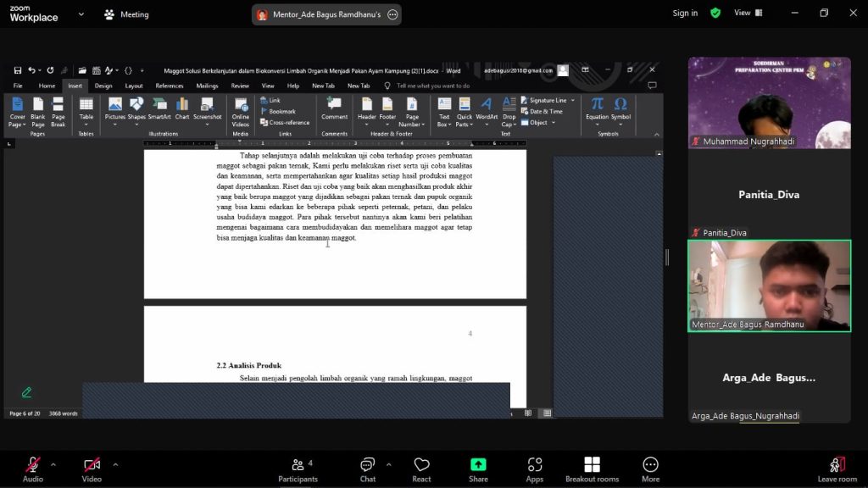Open options for Mentor_Ade Bagus Ramdhanu's shared screen

click(392, 14)
